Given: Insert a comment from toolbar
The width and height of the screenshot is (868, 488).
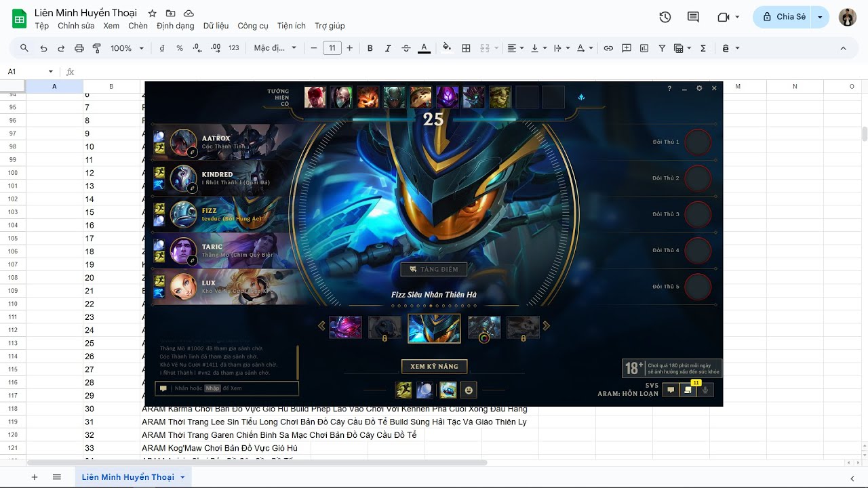Looking at the screenshot, I should point(627,48).
